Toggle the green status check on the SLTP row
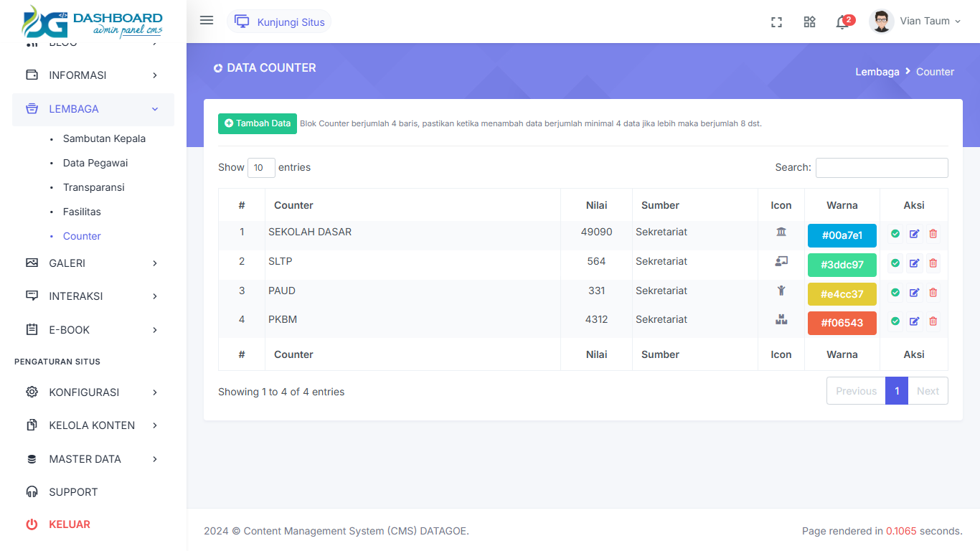Viewport: 980px width, 551px height. point(895,263)
